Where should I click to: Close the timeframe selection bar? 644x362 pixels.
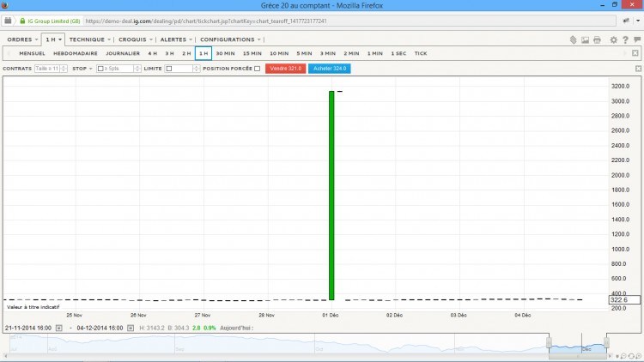click(x=635, y=53)
